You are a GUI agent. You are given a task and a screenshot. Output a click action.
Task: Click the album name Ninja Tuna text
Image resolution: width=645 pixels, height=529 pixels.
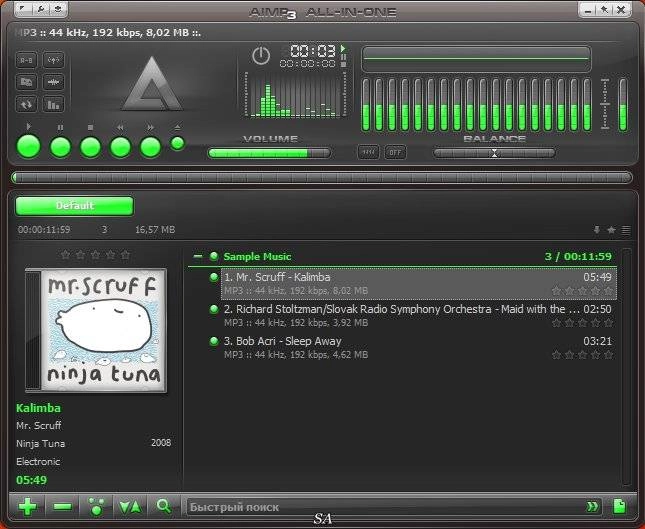click(x=41, y=443)
